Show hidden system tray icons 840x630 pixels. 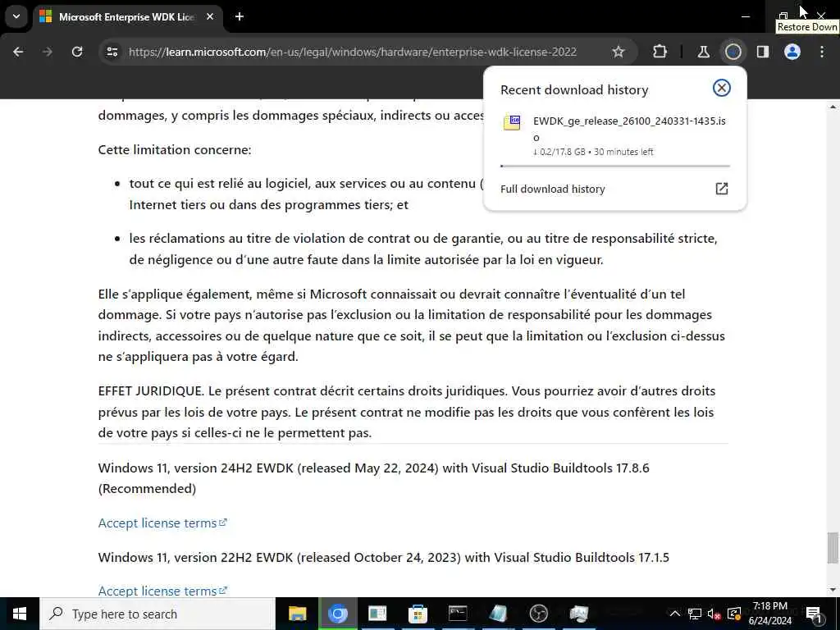click(675, 614)
